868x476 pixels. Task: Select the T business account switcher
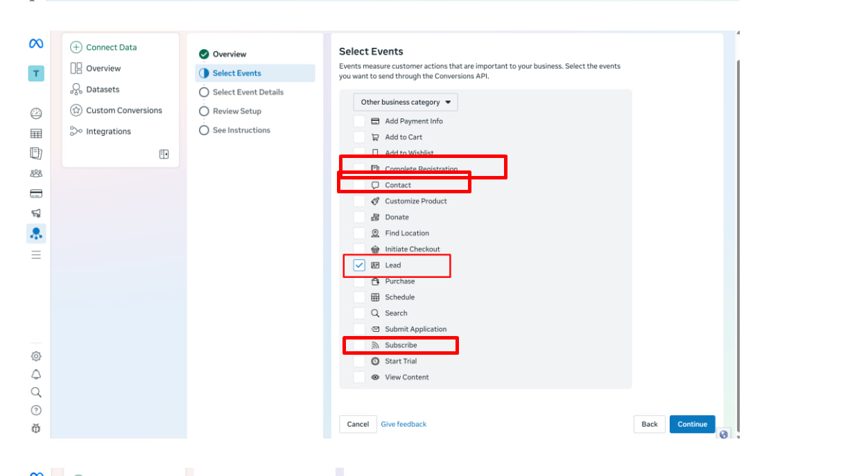tap(36, 73)
